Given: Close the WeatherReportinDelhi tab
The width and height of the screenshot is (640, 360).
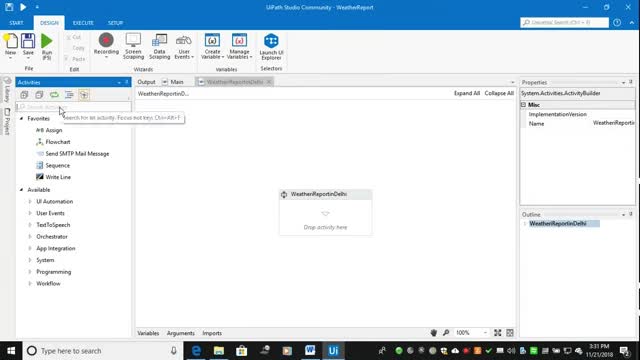Looking at the screenshot, I should pyautogui.click(x=269, y=82).
